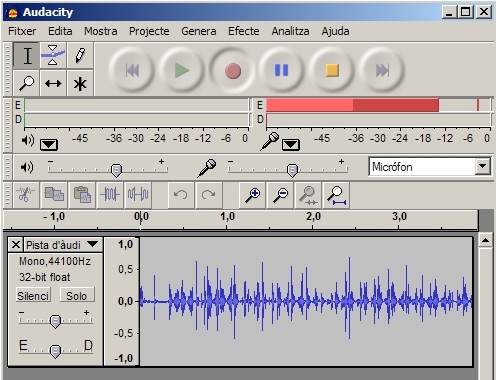The height and width of the screenshot is (380, 496).
Task: Toggle the Silenci mute button
Action: [x=33, y=295]
